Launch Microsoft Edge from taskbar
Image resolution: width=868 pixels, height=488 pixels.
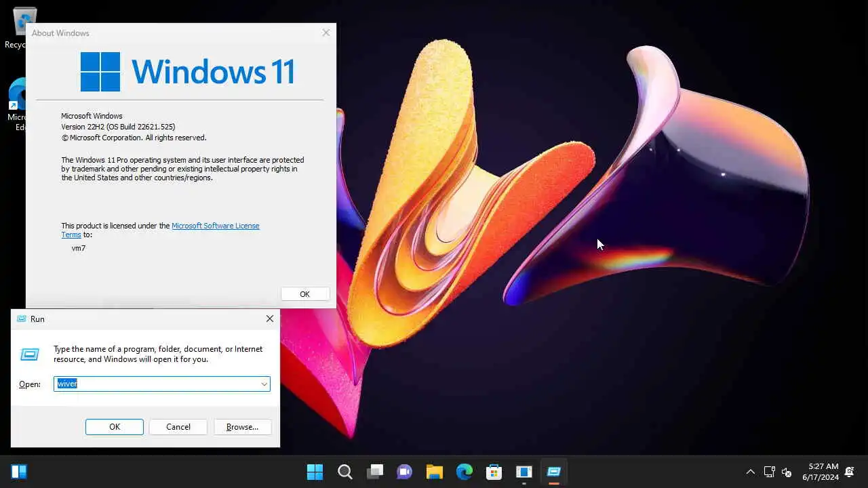(x=464, y=472)
